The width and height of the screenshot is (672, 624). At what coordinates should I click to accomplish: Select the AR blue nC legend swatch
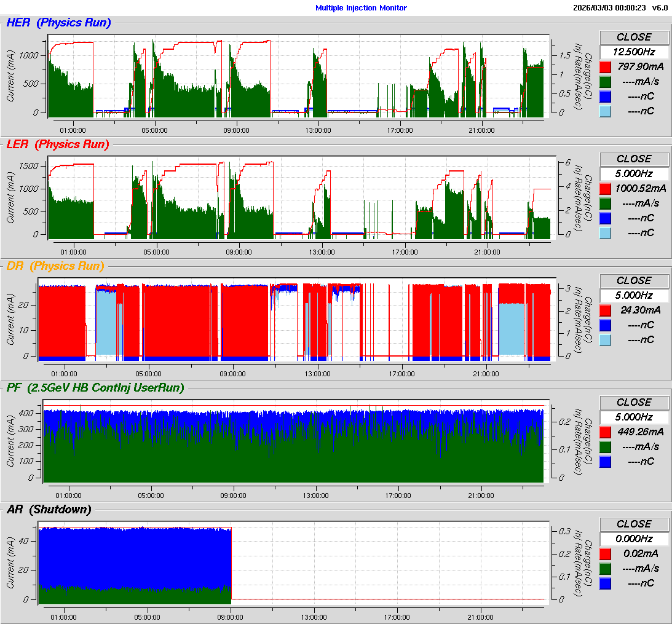pos(605,583)
